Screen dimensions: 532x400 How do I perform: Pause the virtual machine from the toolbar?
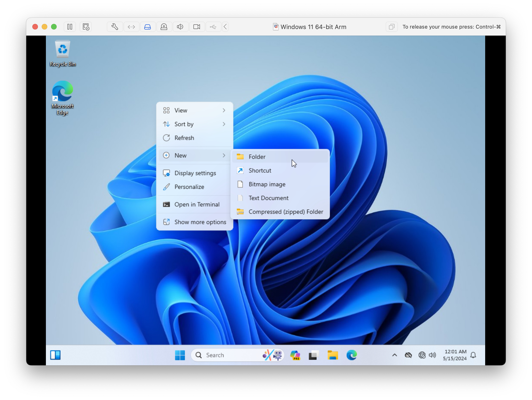(x=70, y=27)
